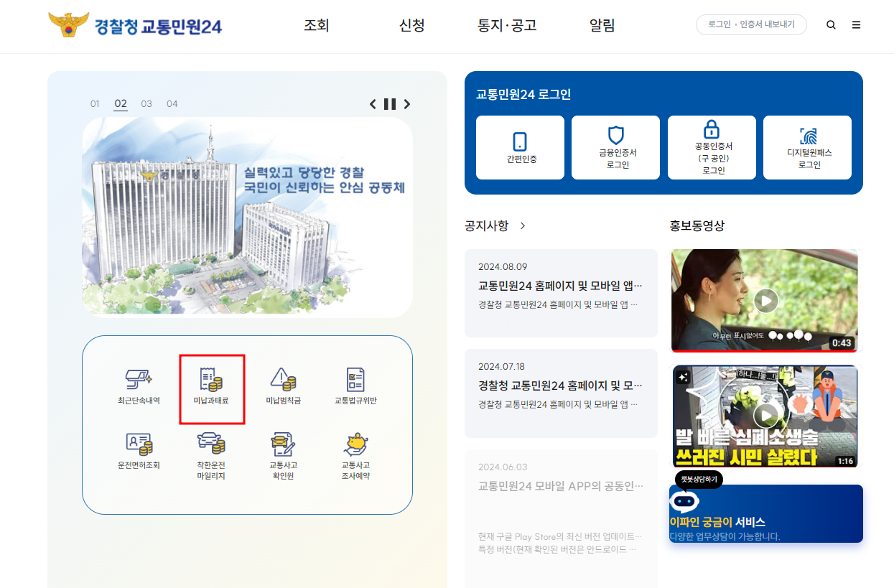
Task: Open the 교통사고 조사예약 icon
Action: pos(355,456)
